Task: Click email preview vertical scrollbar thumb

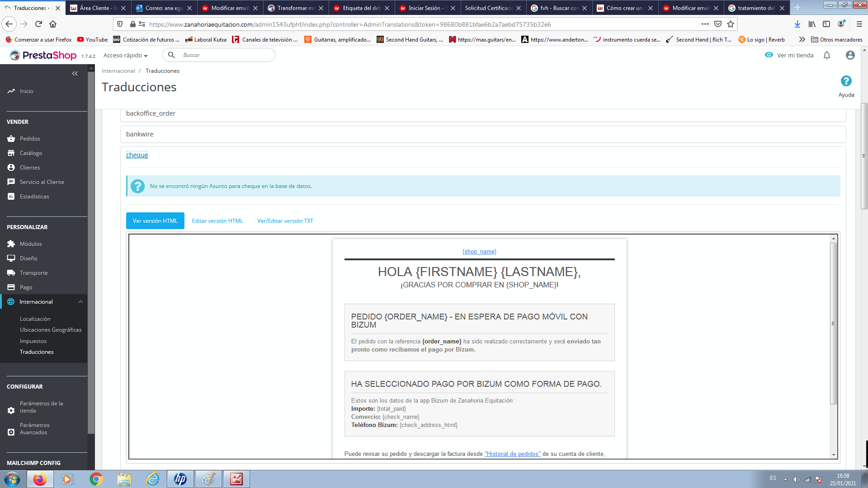Action: (833, 324)
